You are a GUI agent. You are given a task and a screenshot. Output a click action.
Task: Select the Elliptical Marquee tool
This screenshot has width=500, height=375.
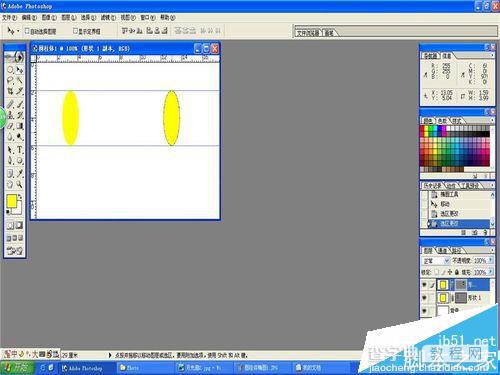click(x=10, y=70)
